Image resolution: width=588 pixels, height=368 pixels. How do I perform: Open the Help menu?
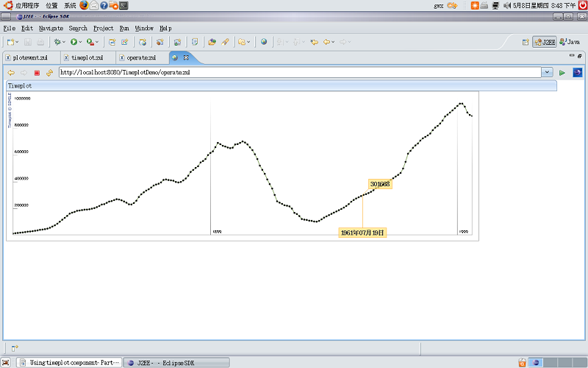coord(165,28)
